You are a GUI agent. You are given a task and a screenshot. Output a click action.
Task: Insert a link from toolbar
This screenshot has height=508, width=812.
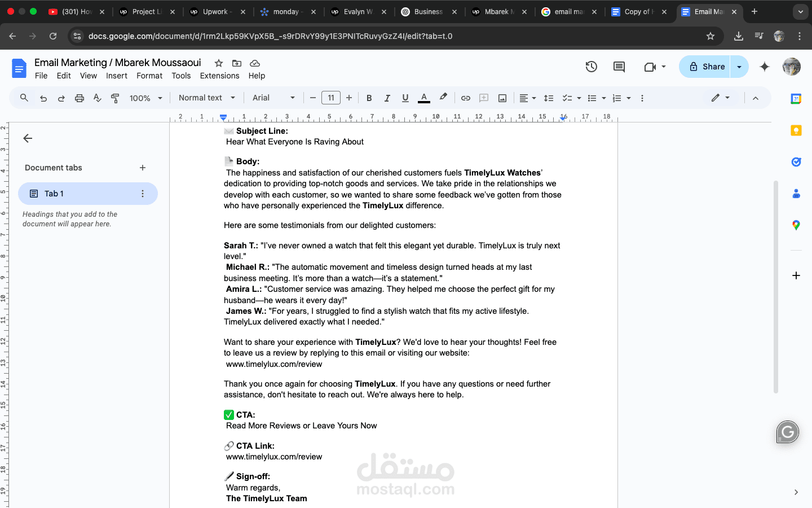[466, 98]
